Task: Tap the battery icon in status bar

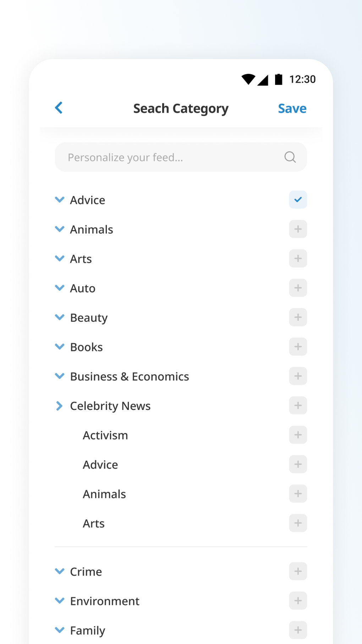Action: coord(279,79)
